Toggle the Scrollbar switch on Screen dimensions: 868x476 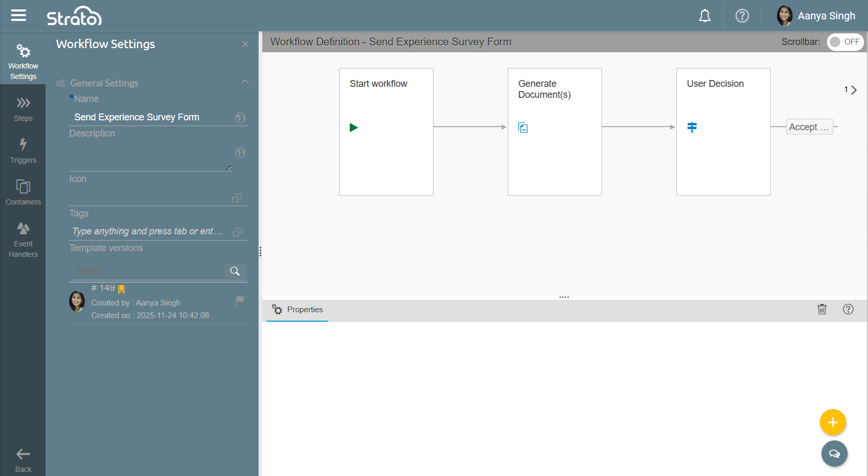[x=845, y=42]
